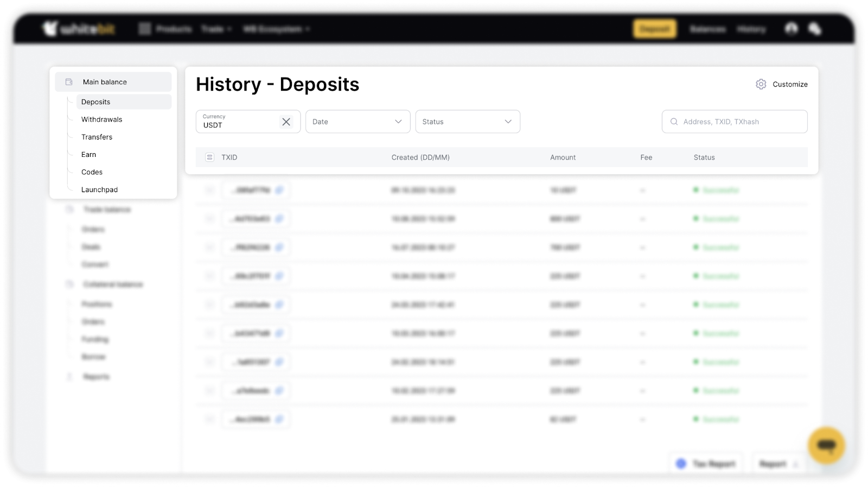Copy the TXID of the first deposit row
Screen dimensions: 868x487
pyautogui.click(x=279, y=190)
